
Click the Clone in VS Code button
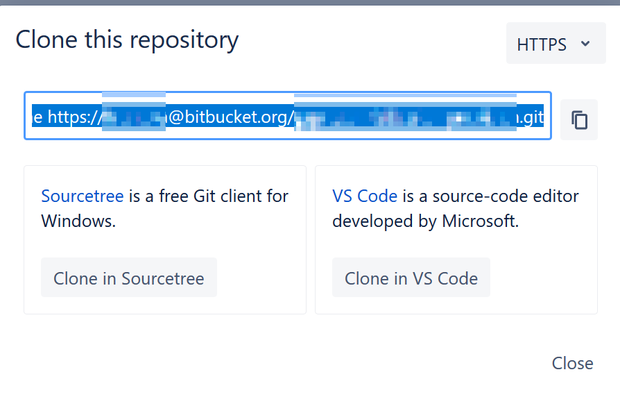[x=411, y=278]
